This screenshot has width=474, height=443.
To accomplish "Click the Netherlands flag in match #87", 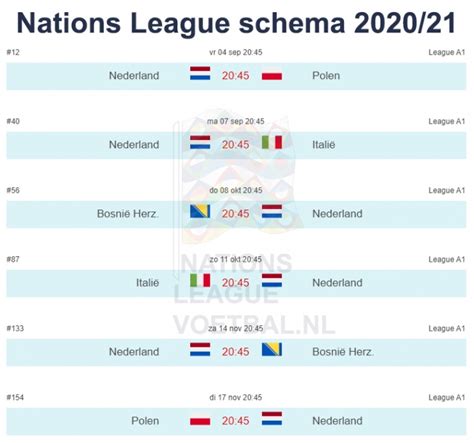I will [x=272, y=280].
